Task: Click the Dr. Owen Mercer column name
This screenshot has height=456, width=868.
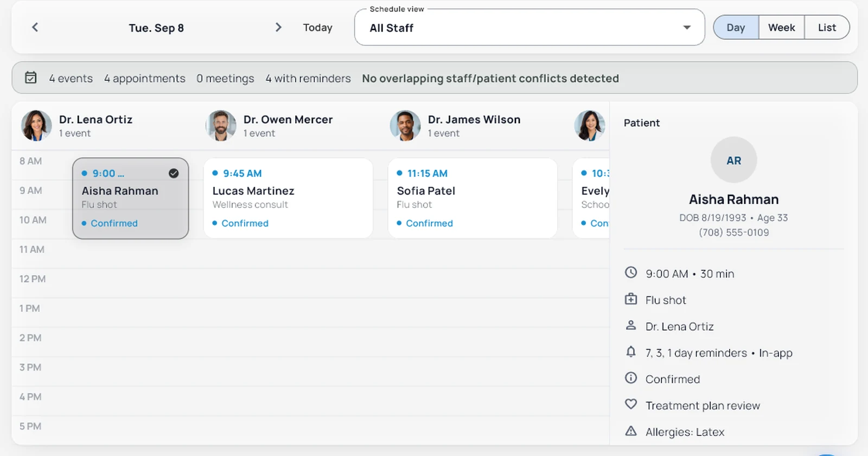Action: click(x=288, y=119)
